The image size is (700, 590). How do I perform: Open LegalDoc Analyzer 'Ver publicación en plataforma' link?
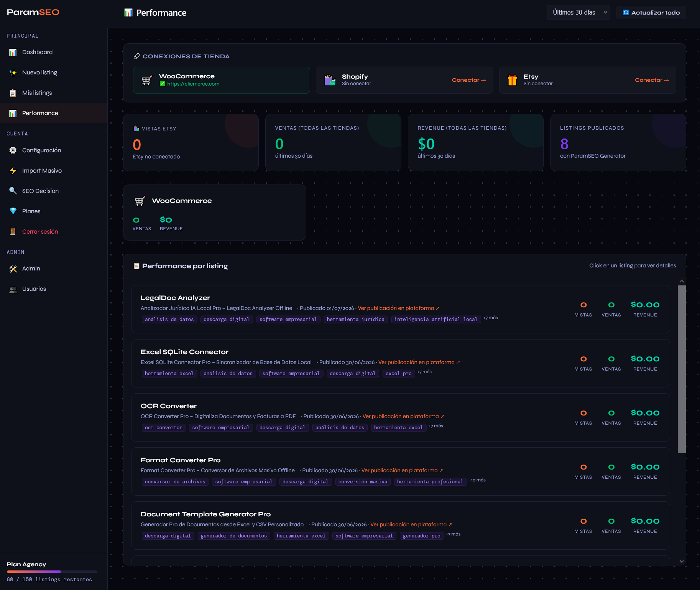tap(398, 308)
